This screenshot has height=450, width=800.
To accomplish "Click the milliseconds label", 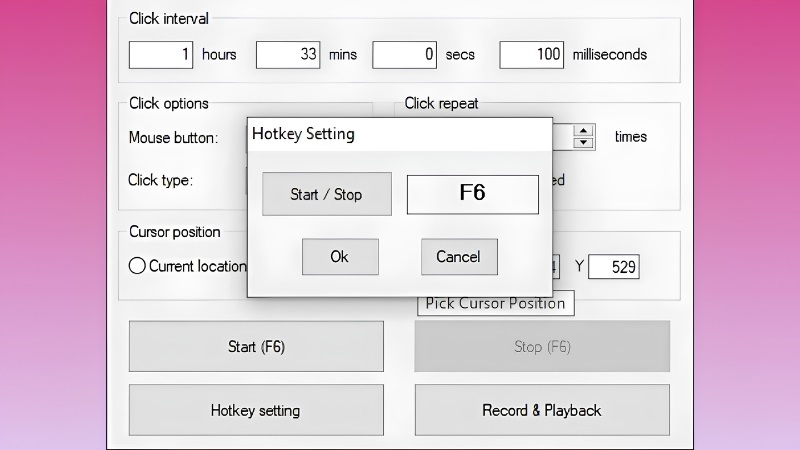I will pyautogui.click(x=610, y=55).
